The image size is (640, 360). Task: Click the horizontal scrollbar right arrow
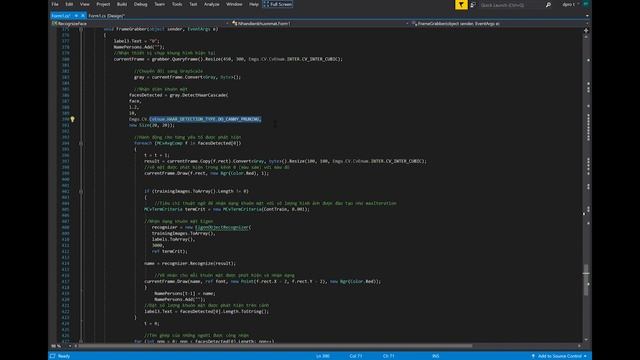(x=580, y=346)
